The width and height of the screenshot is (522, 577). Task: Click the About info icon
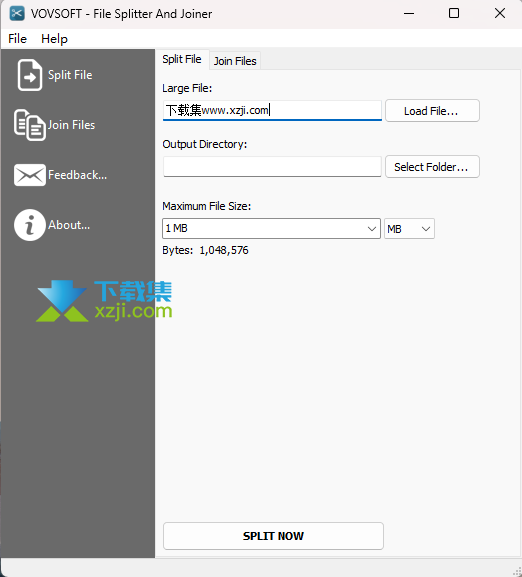point(29,225)
